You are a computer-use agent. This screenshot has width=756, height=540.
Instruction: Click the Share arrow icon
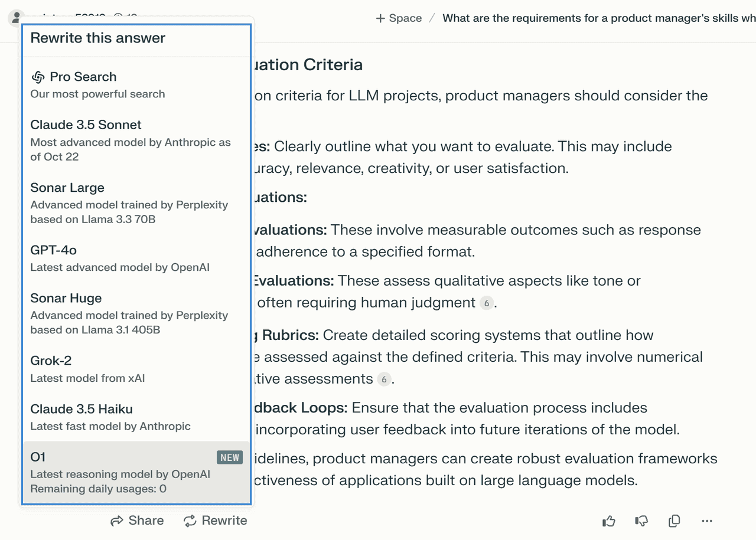117,521
